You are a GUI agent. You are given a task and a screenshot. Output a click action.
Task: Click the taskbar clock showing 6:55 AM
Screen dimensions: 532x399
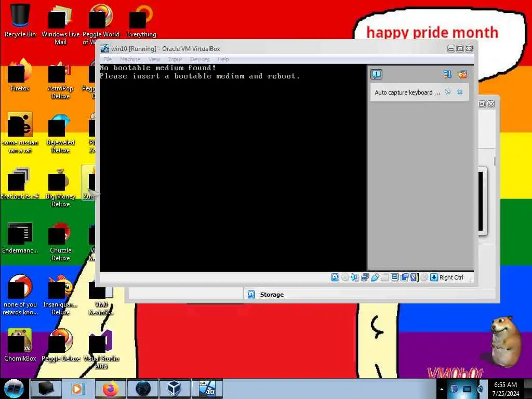506,389
